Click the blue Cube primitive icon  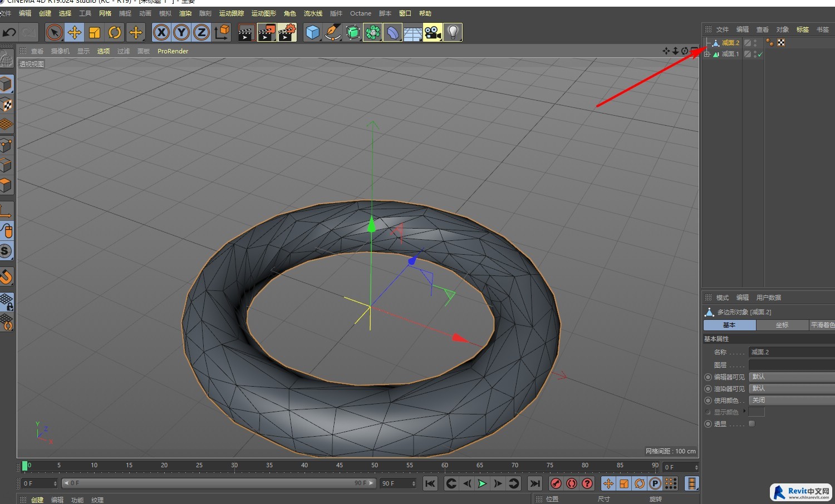pos(313,33)
